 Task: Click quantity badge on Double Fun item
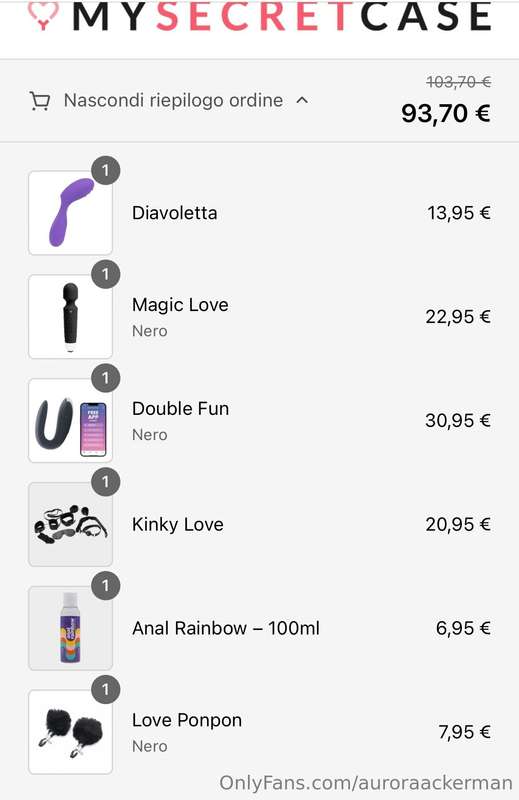tap(106, 378)
